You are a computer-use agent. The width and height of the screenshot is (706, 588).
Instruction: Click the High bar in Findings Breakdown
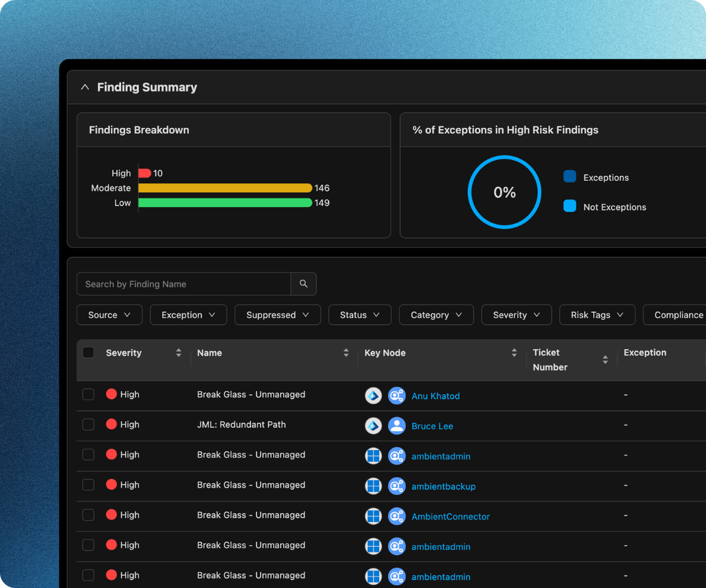145,173
